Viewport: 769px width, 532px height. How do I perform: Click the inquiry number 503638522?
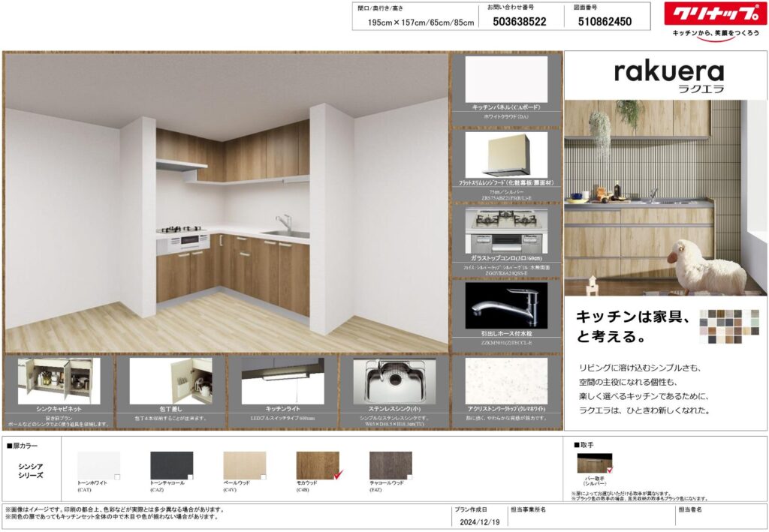pos(520,22)
